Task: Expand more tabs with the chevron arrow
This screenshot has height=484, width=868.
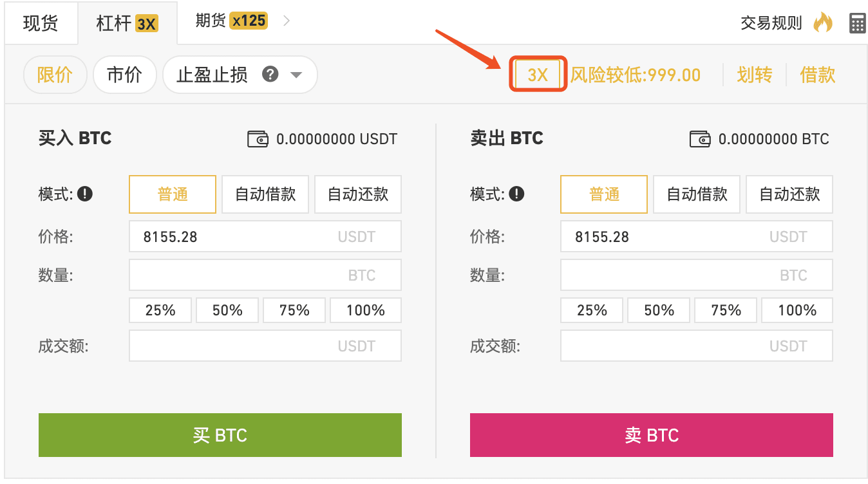Action: [x=287, y=21]
